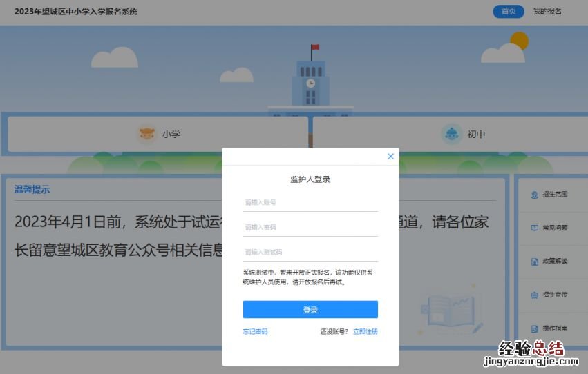Open the 我的报名 menu item

(x=547, y=11)
